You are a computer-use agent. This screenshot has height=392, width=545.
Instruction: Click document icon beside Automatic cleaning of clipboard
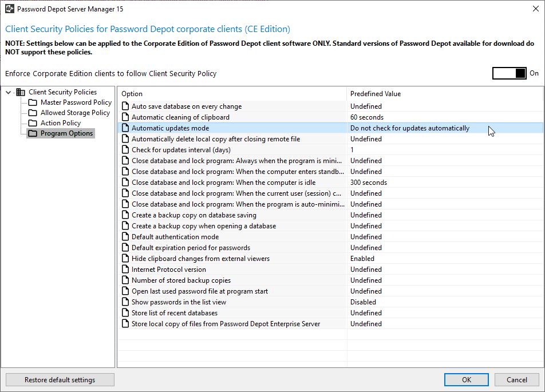tap(125, 117)
